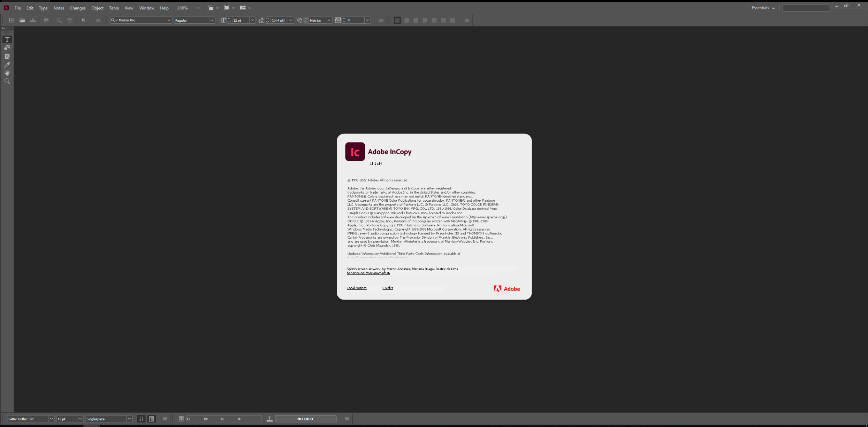This screenshot has height=427, width=868.
Task: Increase font size with stepper arrow
Action: tap(229, 18)
